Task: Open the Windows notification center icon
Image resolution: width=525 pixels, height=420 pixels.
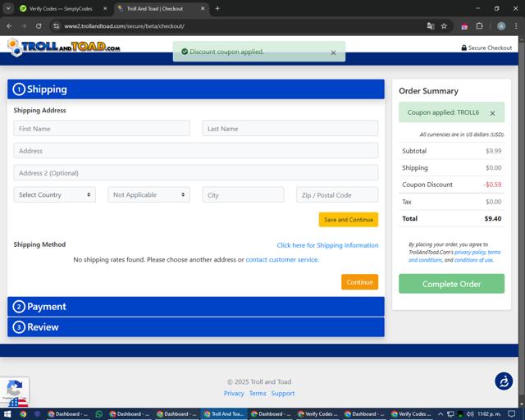Action: click(512, 414)
